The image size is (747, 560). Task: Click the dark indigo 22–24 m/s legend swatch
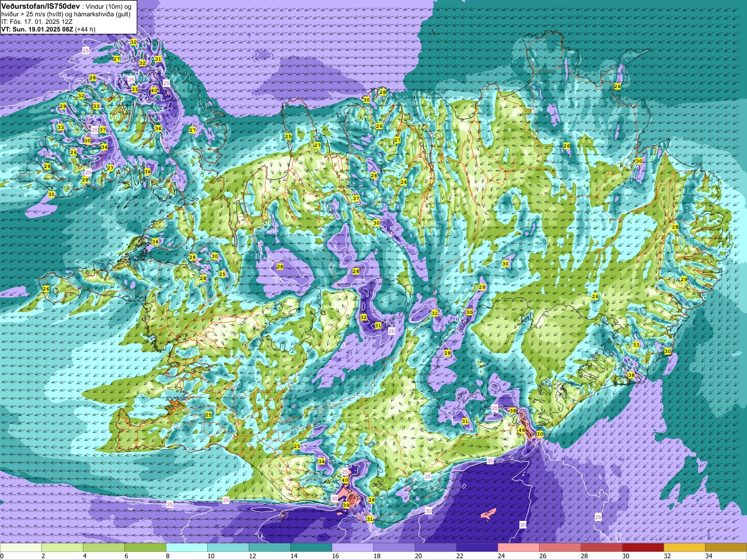(477, 548)
